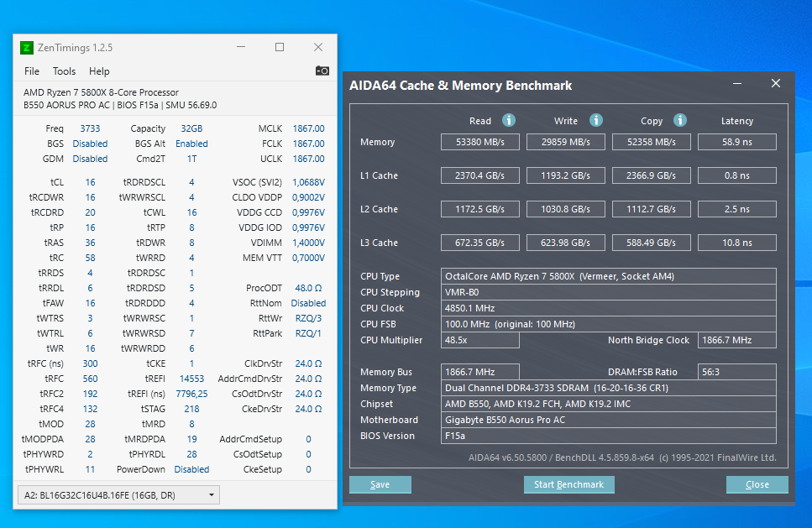Click MCLK value 1867.00

pyautogui.click(x=309, y=128)
